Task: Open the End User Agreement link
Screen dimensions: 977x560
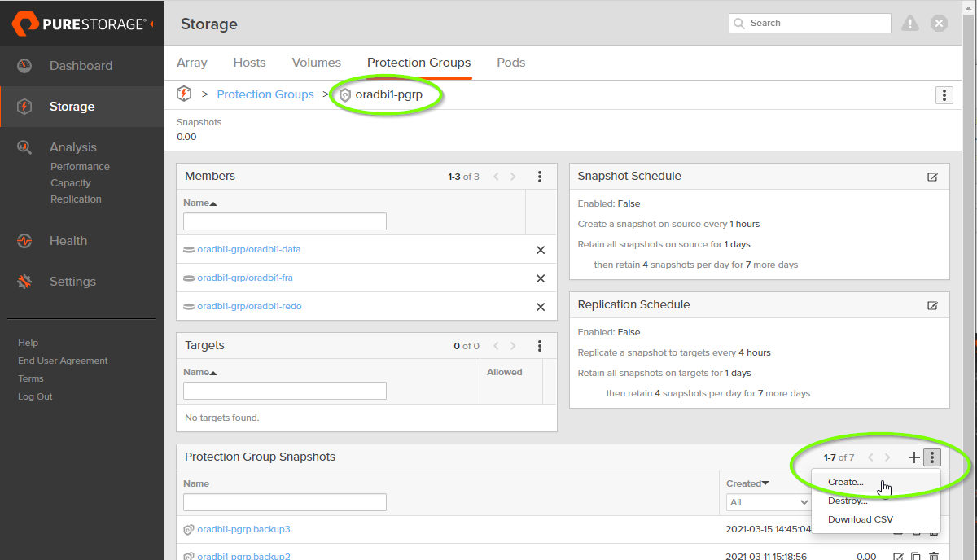Action: tap(63, 361)
